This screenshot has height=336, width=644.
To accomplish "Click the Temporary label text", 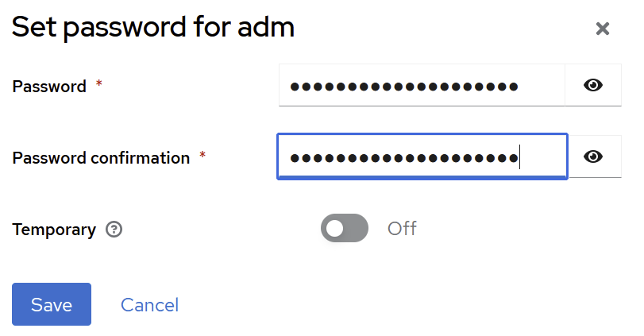I will pyautogui.click(x=54, y=230).
